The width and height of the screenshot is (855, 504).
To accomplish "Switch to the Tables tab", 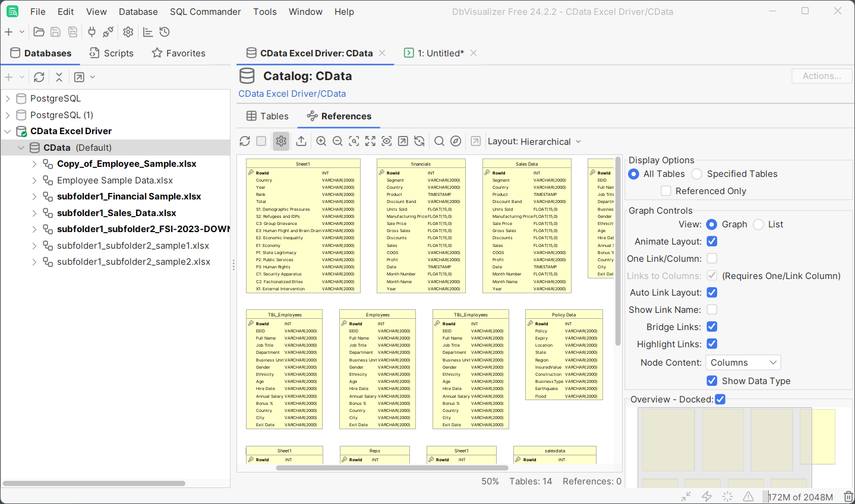I will tap(267, 116).
